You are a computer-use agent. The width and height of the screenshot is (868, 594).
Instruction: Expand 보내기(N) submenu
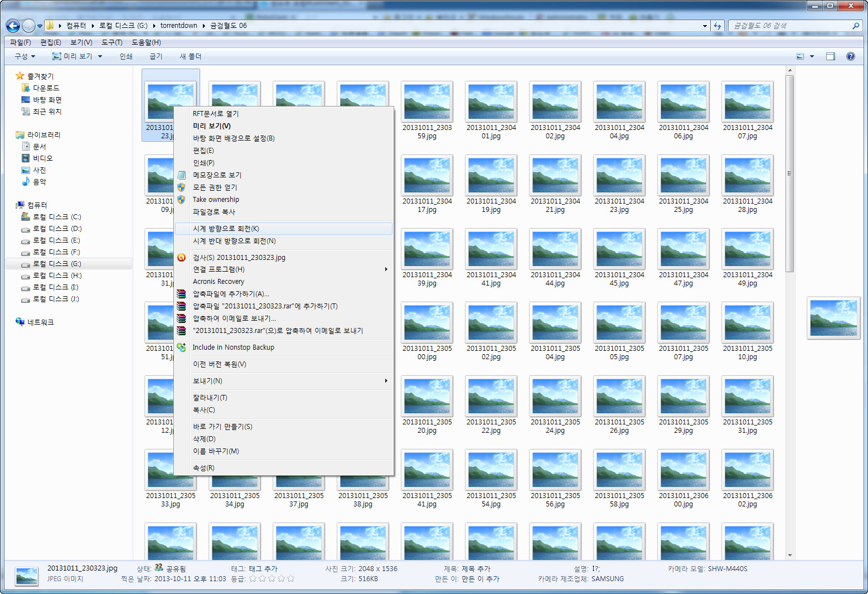point(283,381)
